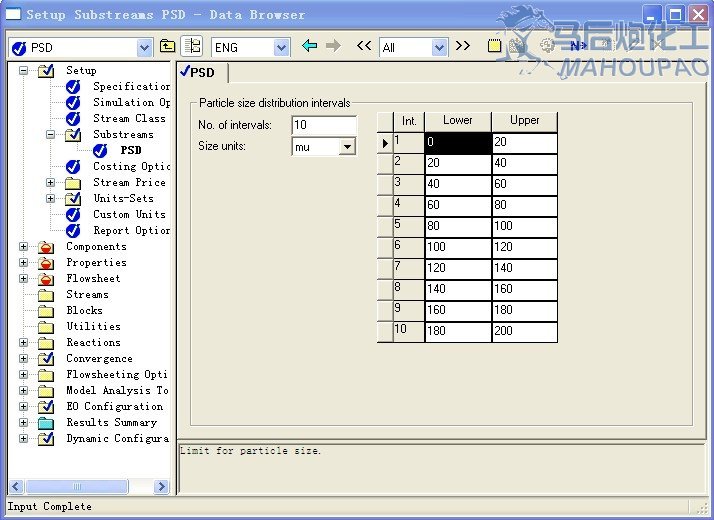Click the Properties red incomplete folder icon

46,263
